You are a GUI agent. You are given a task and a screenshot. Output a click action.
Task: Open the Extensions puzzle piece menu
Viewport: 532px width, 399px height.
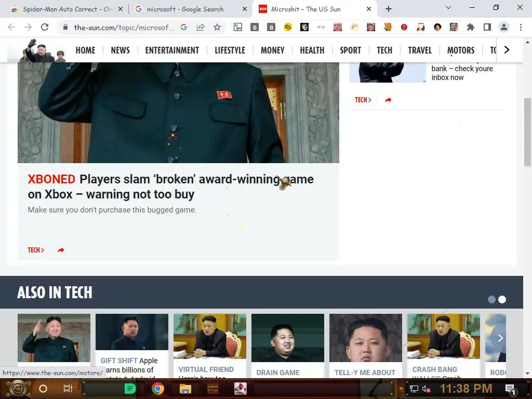(471, 27)
